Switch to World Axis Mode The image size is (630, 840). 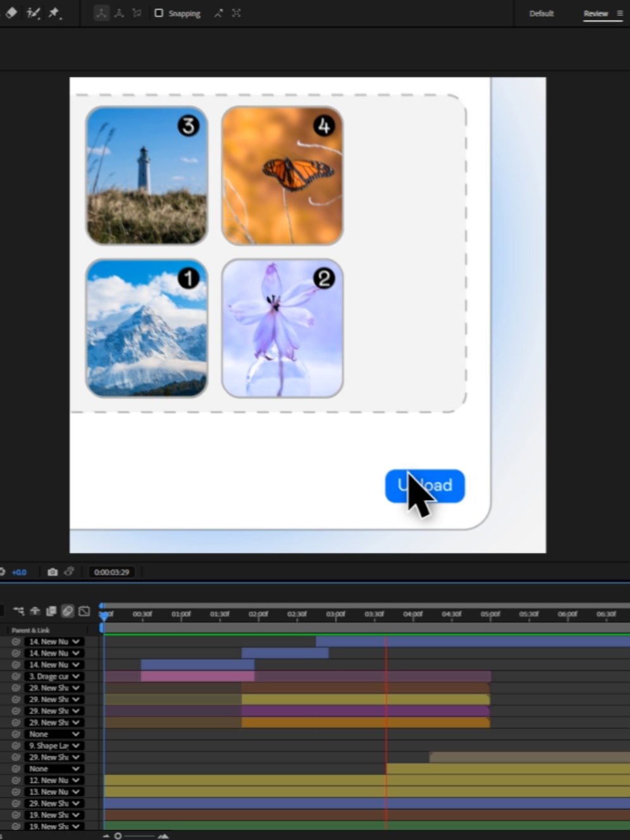[119, 13]
